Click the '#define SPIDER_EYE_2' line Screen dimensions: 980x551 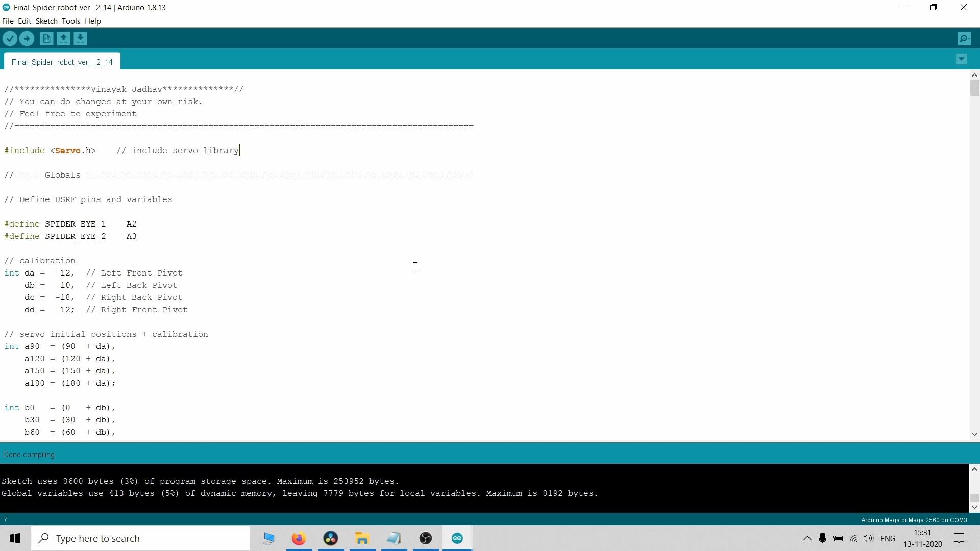coord(70,236)
